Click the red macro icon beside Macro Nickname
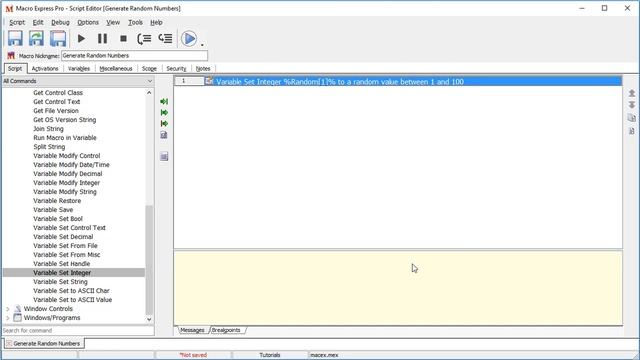The height and width of the screenshot is (360, 640). [x=11, y=56]
